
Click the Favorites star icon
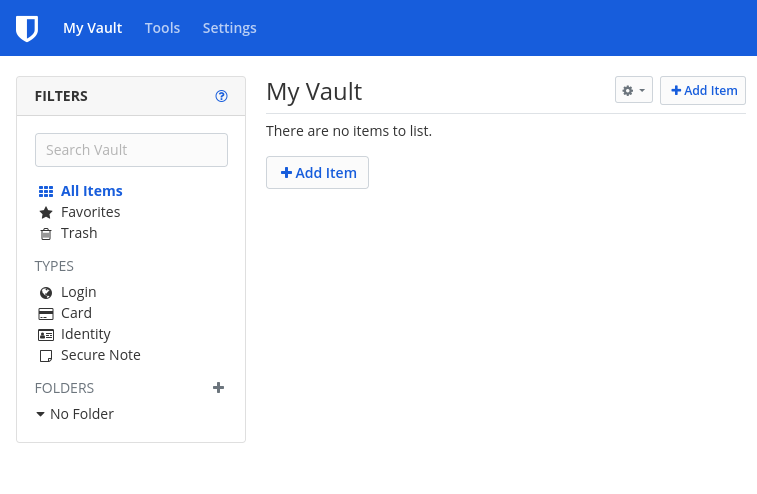(46, 212)
